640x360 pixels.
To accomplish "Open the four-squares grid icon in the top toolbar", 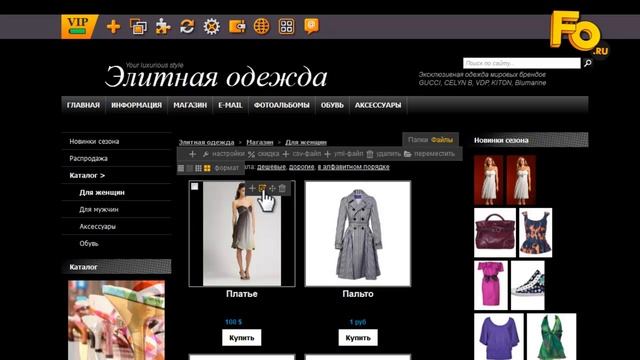I will tap(287, 27).
